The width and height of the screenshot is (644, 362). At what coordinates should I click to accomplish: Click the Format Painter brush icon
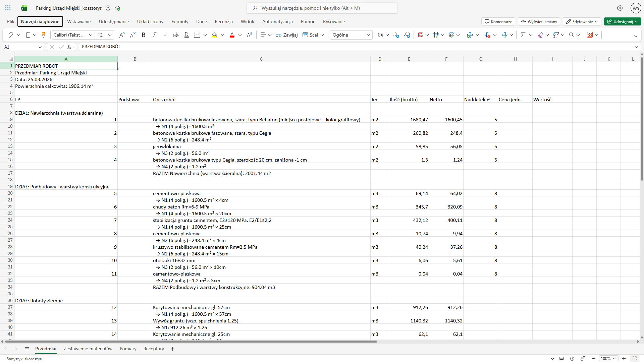click(x=43, y=35)
